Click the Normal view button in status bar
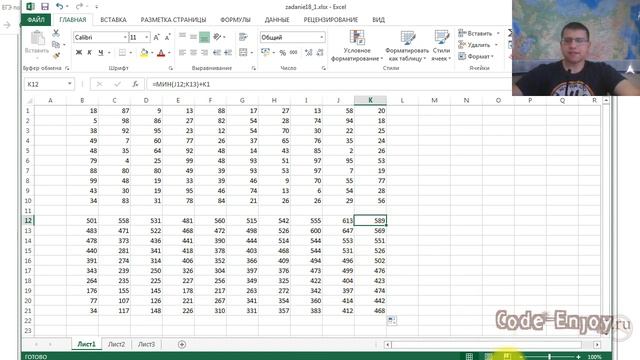This screenshot has height=360, width=640. pos(469,356)
